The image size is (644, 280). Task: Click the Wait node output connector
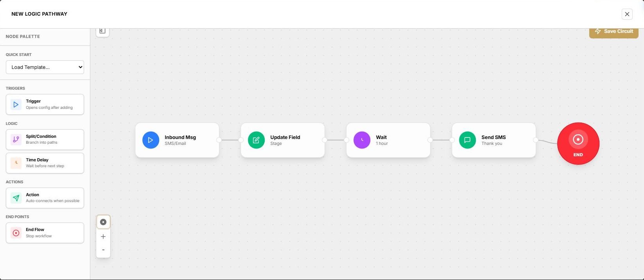point(430,140)
